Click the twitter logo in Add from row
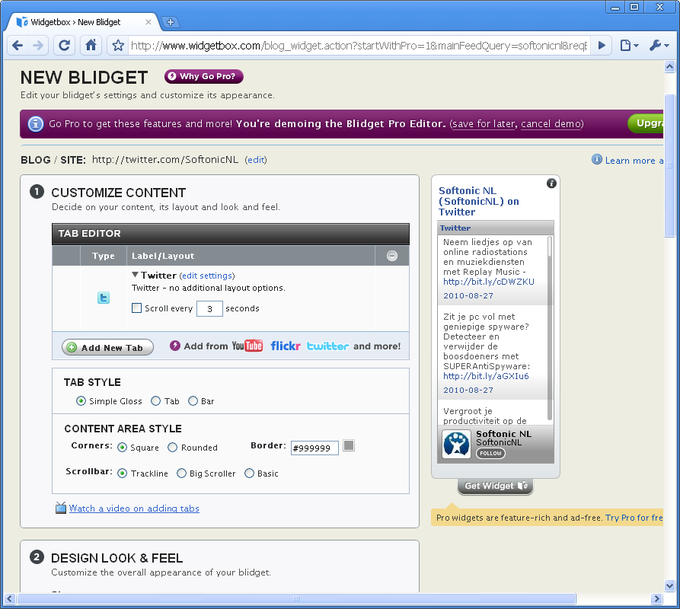 pos(327,346)
